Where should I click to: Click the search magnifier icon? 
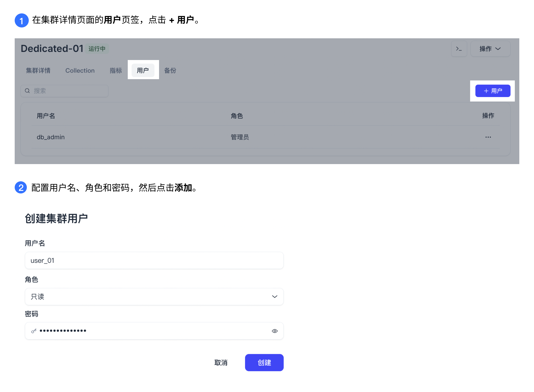point(27,91)
